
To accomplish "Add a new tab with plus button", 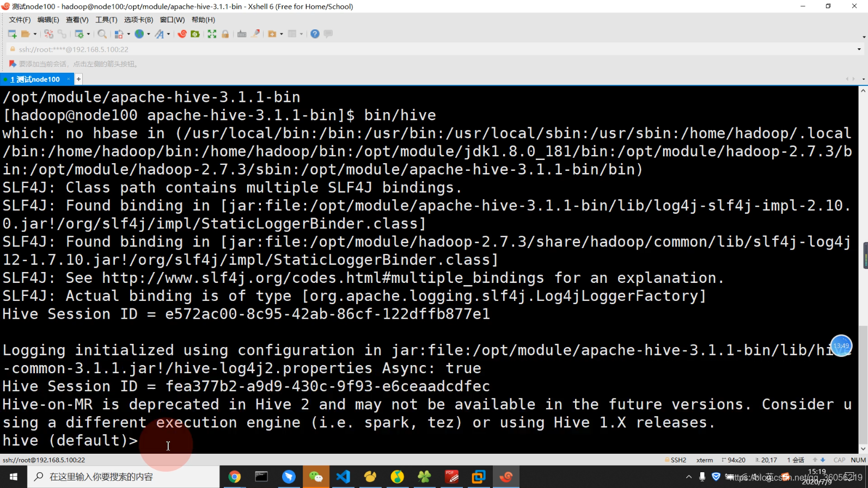I will coord(78,79).
